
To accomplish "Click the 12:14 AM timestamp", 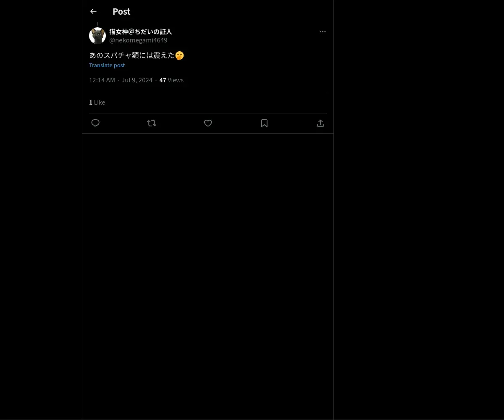I will click(x=102, y=80).
